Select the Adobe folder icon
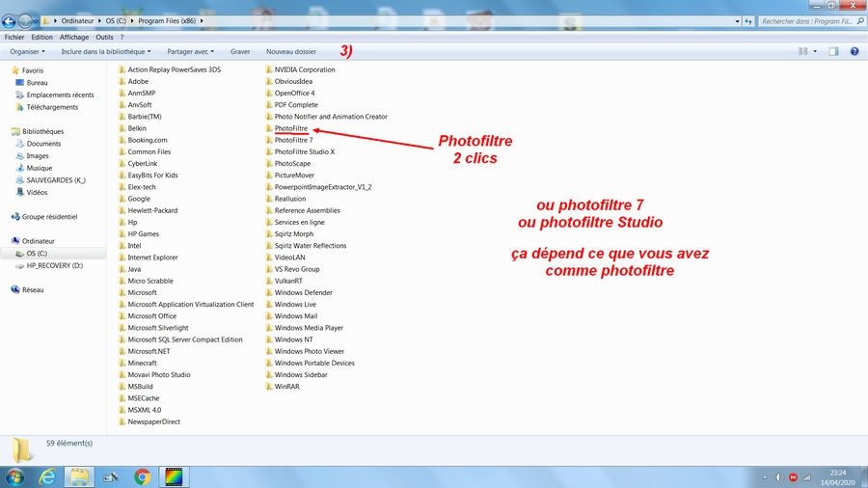The height and width of the screenshot is (488, 868). click(x=122, y=81)
